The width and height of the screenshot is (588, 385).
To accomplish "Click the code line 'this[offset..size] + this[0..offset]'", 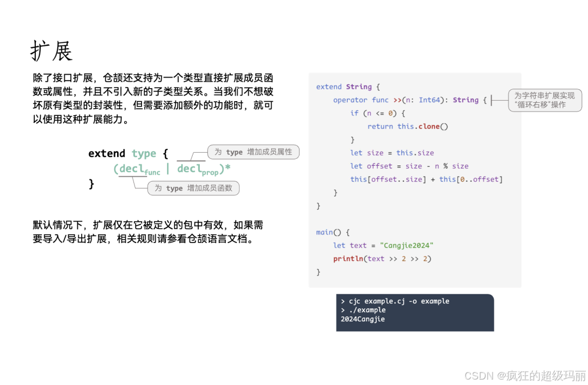I will click(x=426, y=179).
